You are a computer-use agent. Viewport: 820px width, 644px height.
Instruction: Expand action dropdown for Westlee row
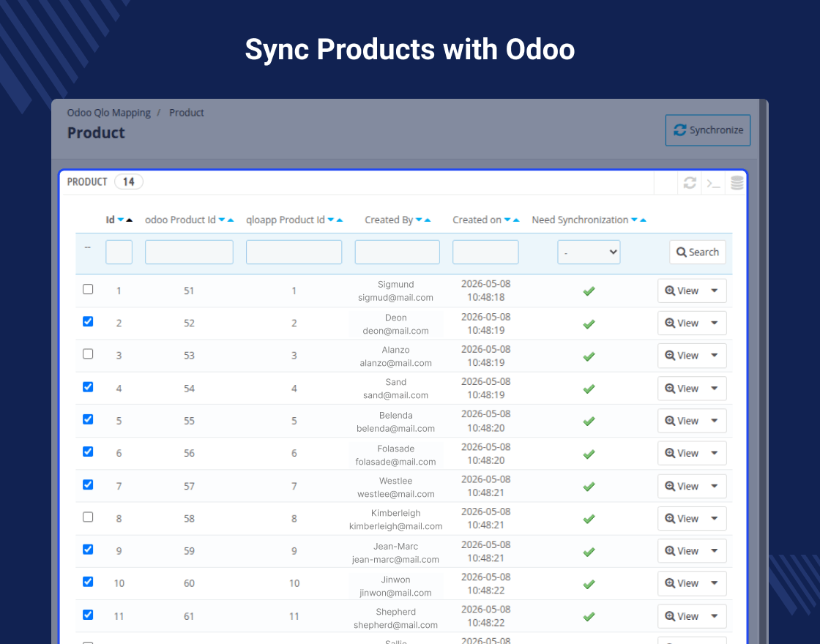(x=715, y=486)
